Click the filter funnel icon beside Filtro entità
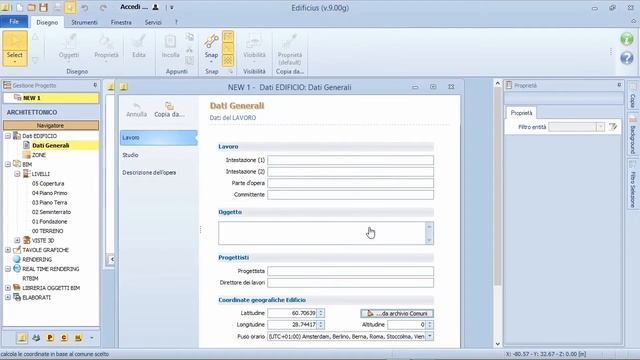This screenshot has height=360, width=640. click(613, 127)
